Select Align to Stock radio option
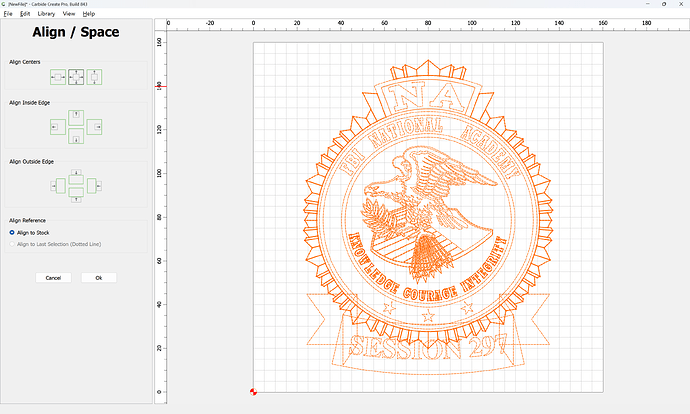This screenshot has height=414, width=690. pos(29,232)
